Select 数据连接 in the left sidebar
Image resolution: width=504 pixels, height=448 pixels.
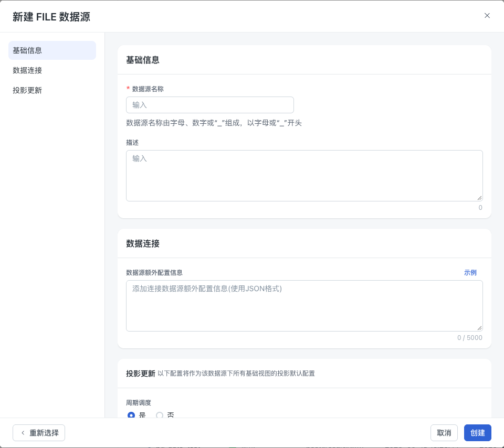point(52,70)
